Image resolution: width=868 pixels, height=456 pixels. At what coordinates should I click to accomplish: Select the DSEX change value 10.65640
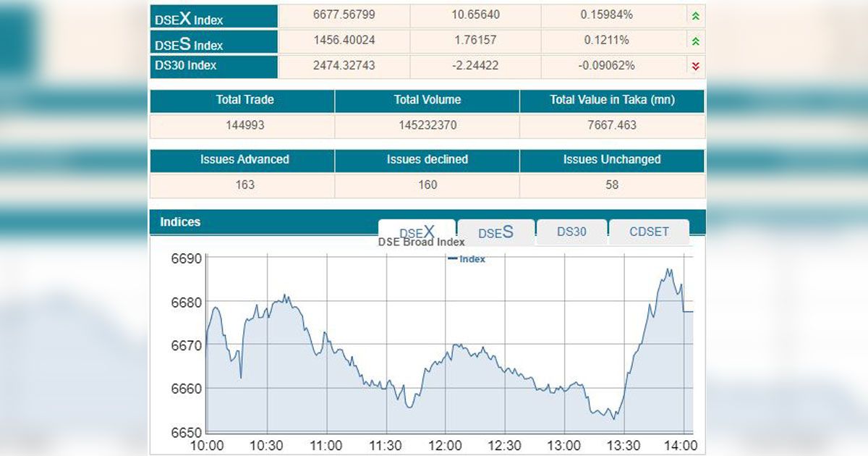475,15
